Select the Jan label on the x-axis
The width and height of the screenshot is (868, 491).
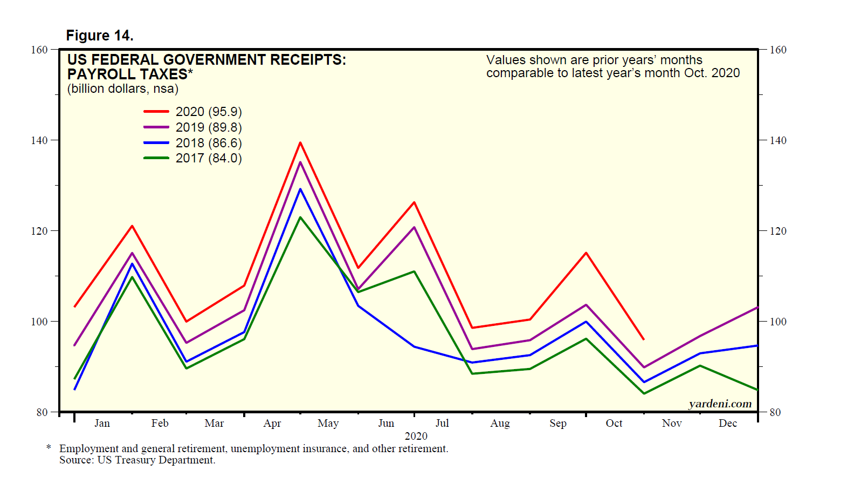(102, 424)
